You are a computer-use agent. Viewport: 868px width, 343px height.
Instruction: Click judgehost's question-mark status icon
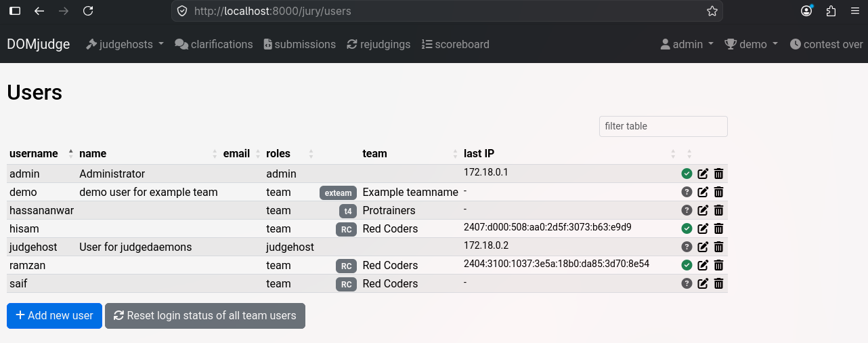coord(687,247)
